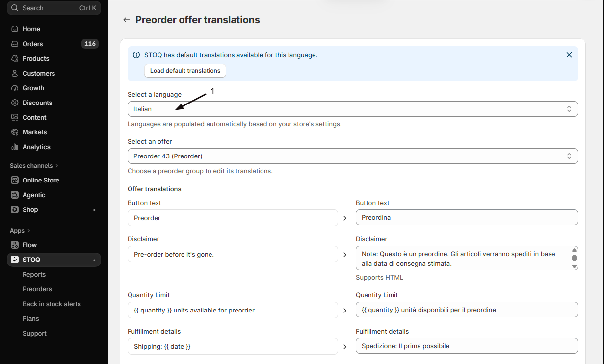Click Load default translations button
The height and width of the screenshot is (364, 604).
click(185, 71)
